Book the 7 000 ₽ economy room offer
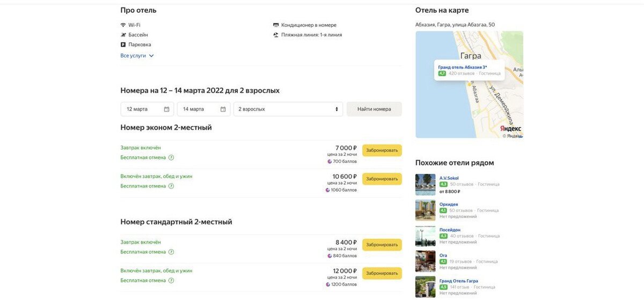 click(x=382, y=150)
